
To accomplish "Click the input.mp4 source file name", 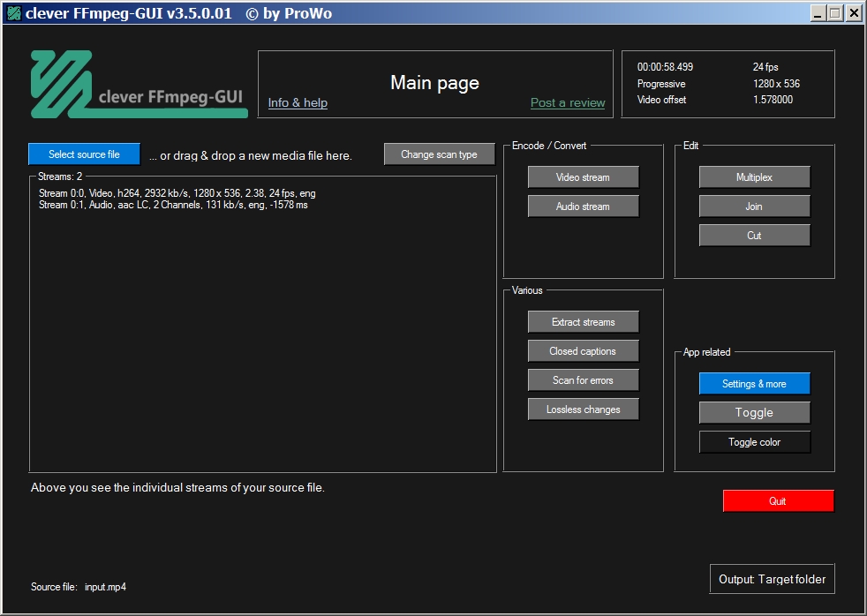I will tap(105, 587).
